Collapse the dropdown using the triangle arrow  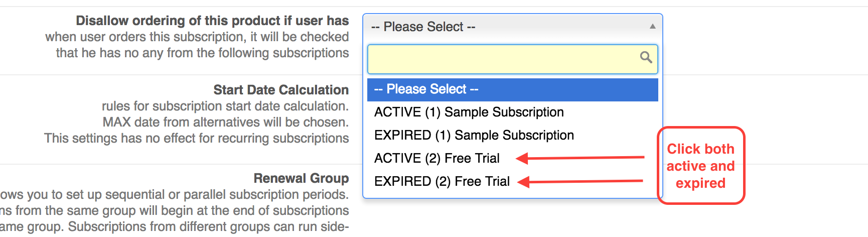pyautogui.click(x=652, y=27)
